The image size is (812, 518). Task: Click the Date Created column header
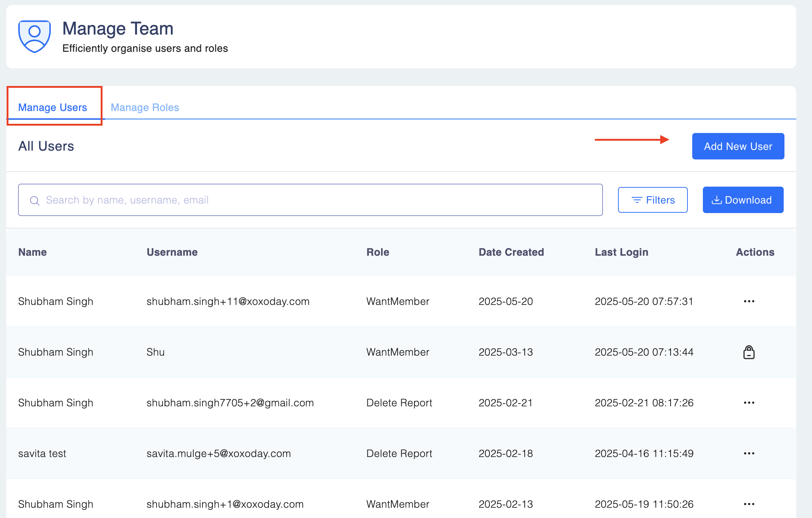(x=511, y=252)
